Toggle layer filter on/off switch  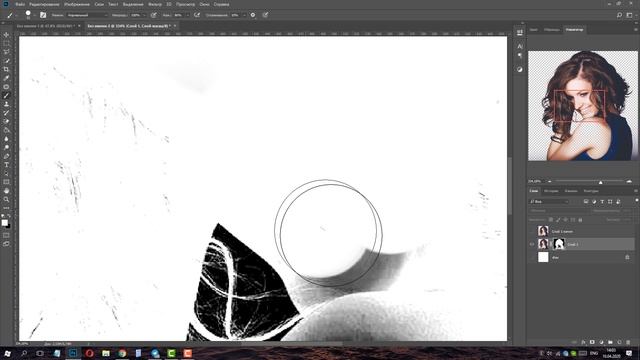pyautogui.click(x=636, y=201)
